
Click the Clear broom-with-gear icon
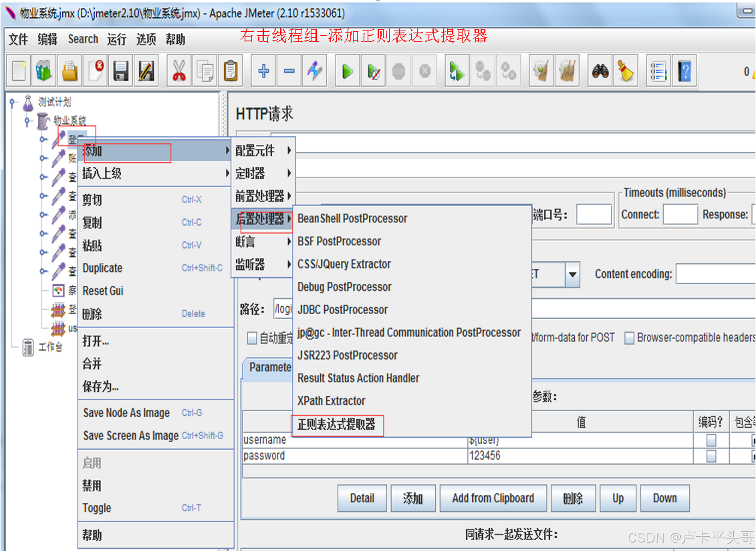coord(541,71)
